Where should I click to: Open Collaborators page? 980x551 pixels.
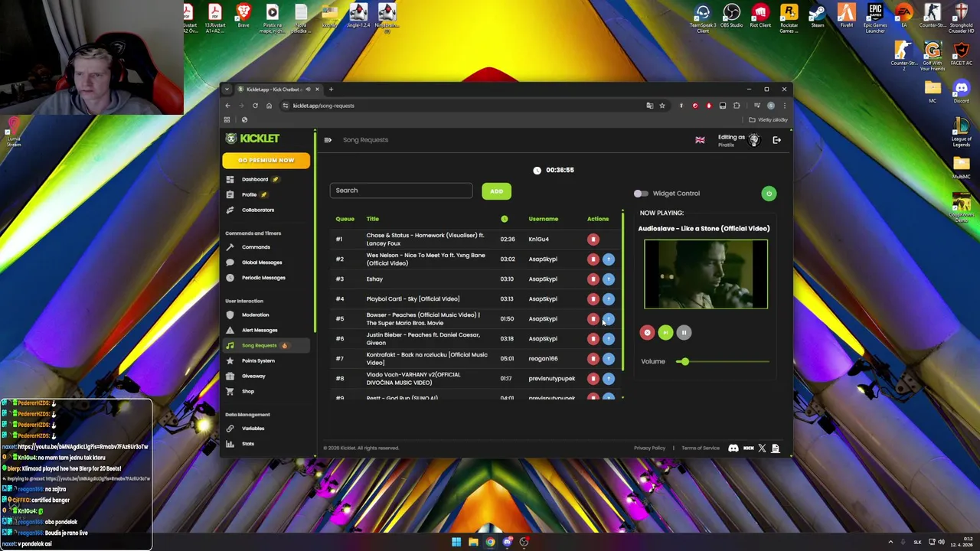(x=257, y=210)
